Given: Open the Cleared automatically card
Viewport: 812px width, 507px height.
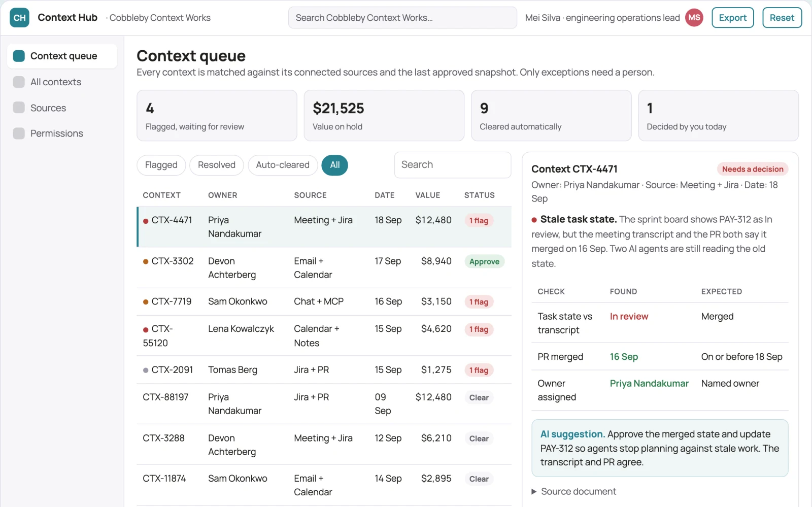Looking at the screenshot, I should pos(551,116).
